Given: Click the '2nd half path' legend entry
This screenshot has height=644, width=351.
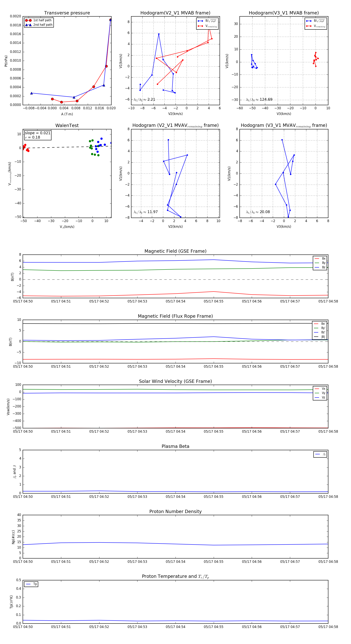Looking at the screenshot, I should click(x=39, y=25).
